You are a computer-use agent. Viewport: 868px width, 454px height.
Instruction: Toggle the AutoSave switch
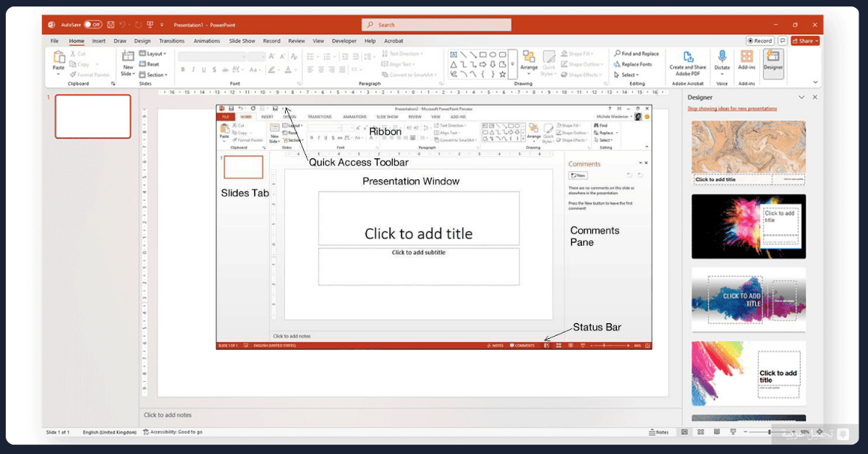pos(93,25)
